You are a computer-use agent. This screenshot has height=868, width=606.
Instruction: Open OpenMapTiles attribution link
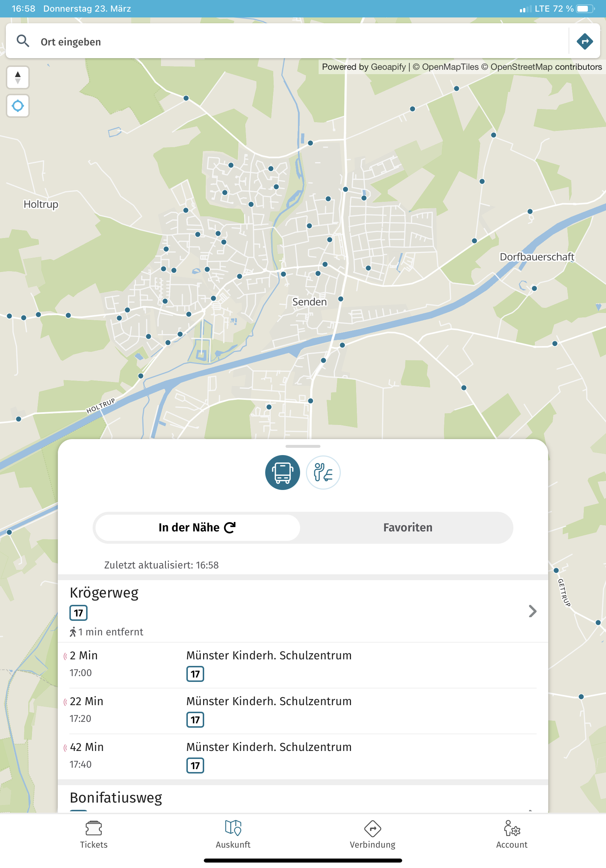pyautogui.click(x=446, y=67)
